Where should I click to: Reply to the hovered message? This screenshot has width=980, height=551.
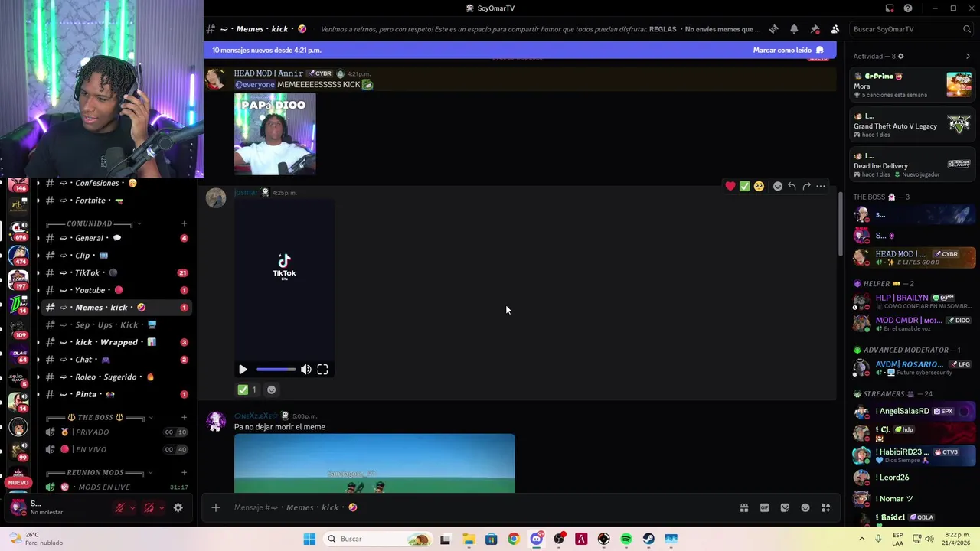(792, 186)
